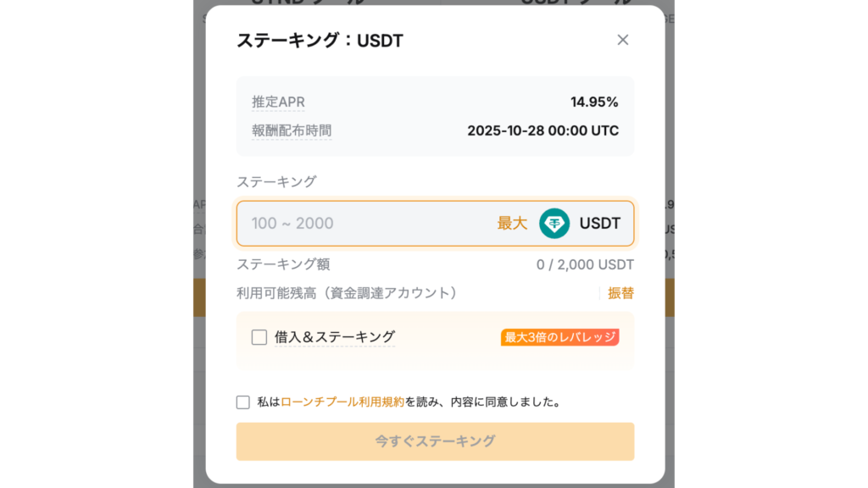Screen dimensions: 868x488
Task: Check the terms agreement checkbox
Action: point(243,402)
